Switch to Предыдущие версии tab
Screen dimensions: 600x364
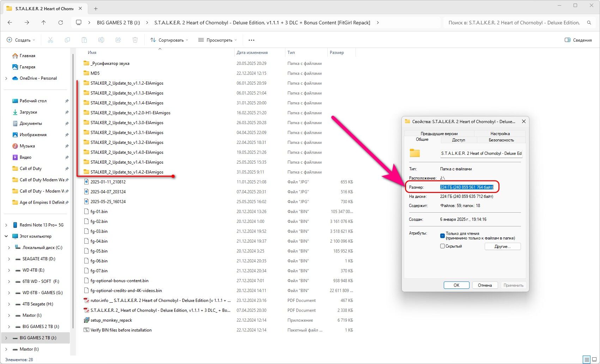(x=439, y=134)
